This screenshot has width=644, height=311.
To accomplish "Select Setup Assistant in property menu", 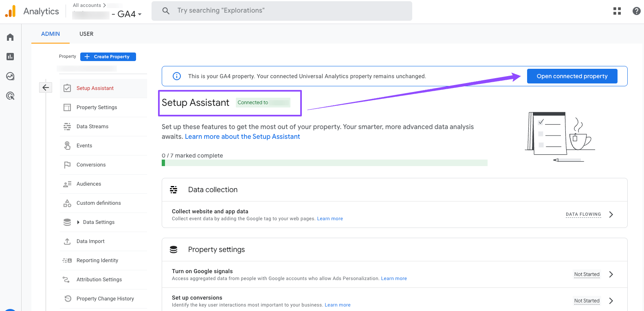I will pyautogui.click(x=103, y=88).
